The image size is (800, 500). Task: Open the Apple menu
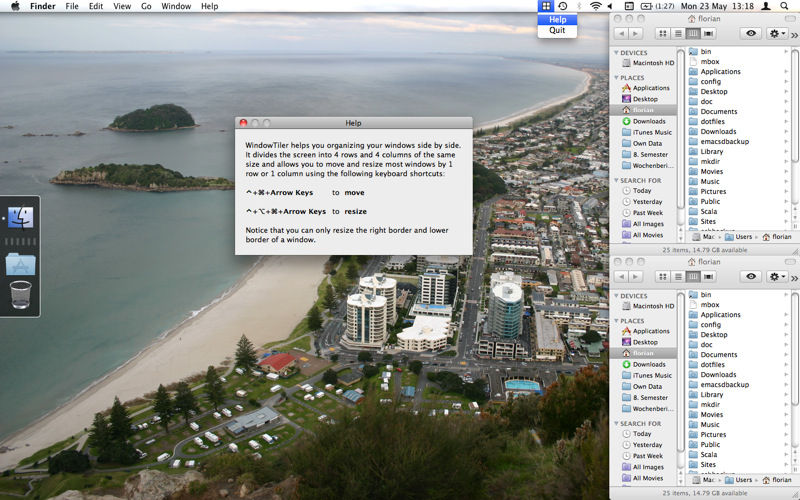point(15,6)
